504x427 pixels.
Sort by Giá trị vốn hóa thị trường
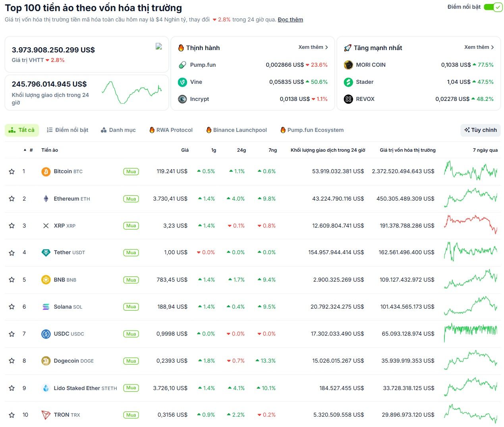pos(407,150)
